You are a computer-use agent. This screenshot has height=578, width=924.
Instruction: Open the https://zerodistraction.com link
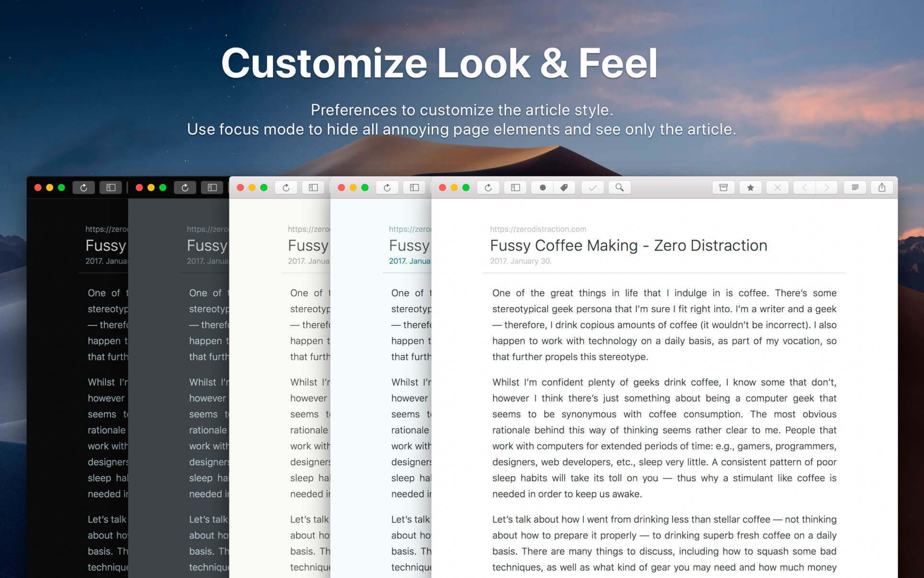click(537, 229)
